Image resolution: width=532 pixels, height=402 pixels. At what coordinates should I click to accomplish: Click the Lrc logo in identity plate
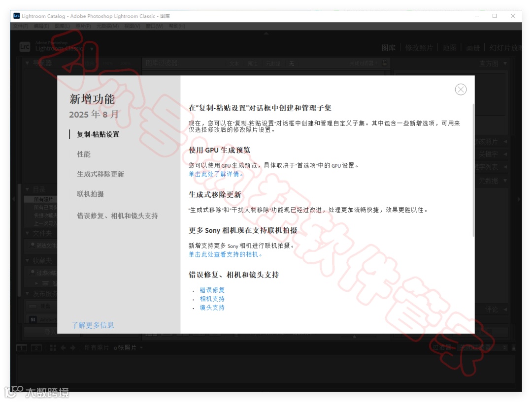tap(25, 47)
